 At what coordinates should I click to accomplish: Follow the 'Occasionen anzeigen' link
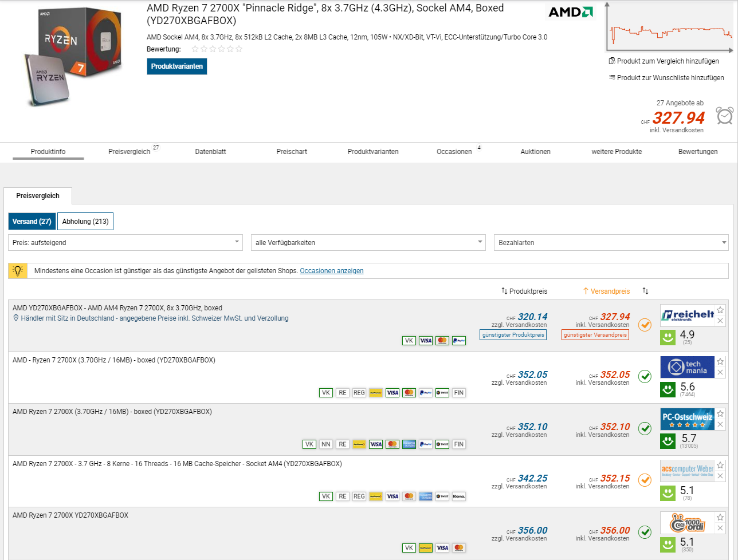331,271
